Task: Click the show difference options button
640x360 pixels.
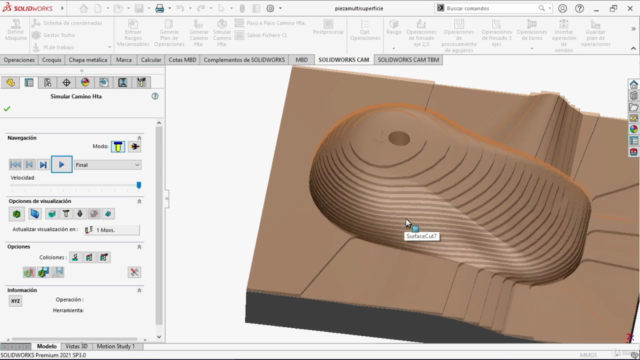Action: pos(29,272)
